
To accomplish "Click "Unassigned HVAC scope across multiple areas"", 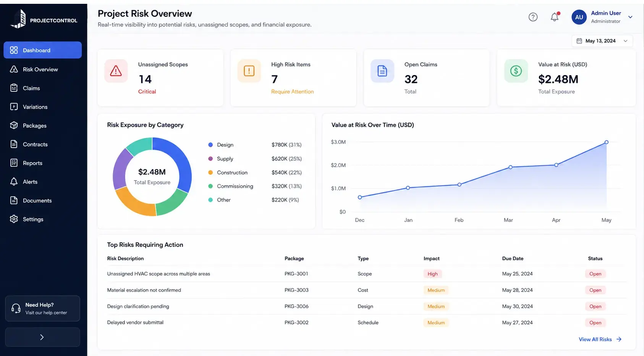I will [x=159, y=274].
